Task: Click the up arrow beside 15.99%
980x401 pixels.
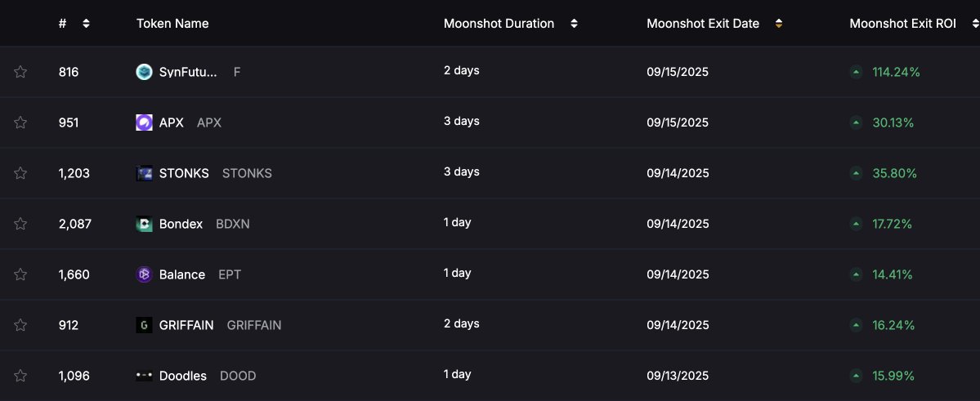Action: click(856, 376)
